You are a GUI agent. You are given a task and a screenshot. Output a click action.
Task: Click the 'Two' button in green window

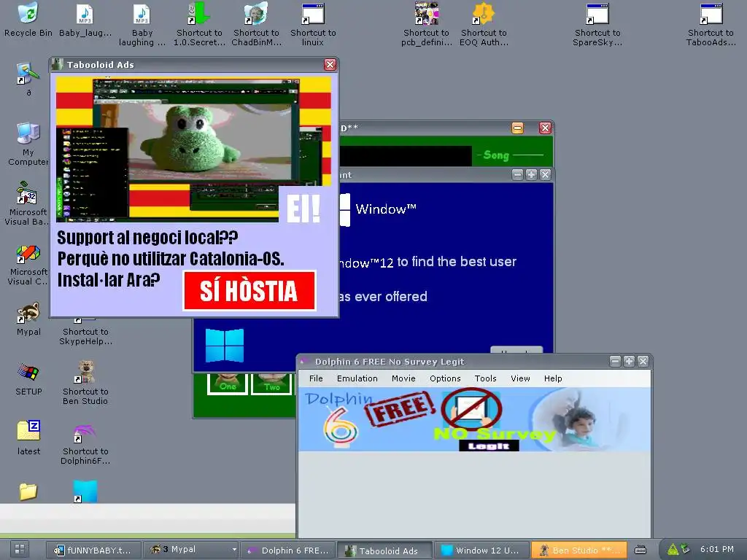pos(272,384)
